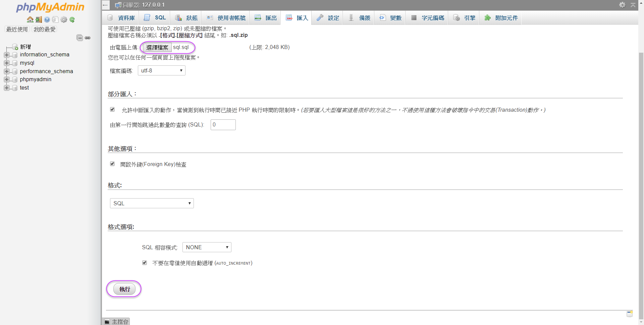
Task: Click the logout door icon
Action: [x=39, y=20]
